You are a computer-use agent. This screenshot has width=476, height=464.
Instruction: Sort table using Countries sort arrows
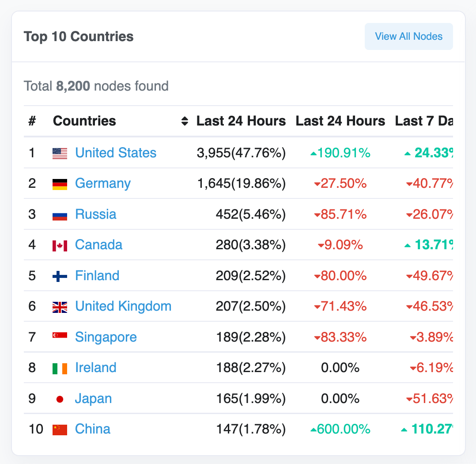tap(185, 121)
